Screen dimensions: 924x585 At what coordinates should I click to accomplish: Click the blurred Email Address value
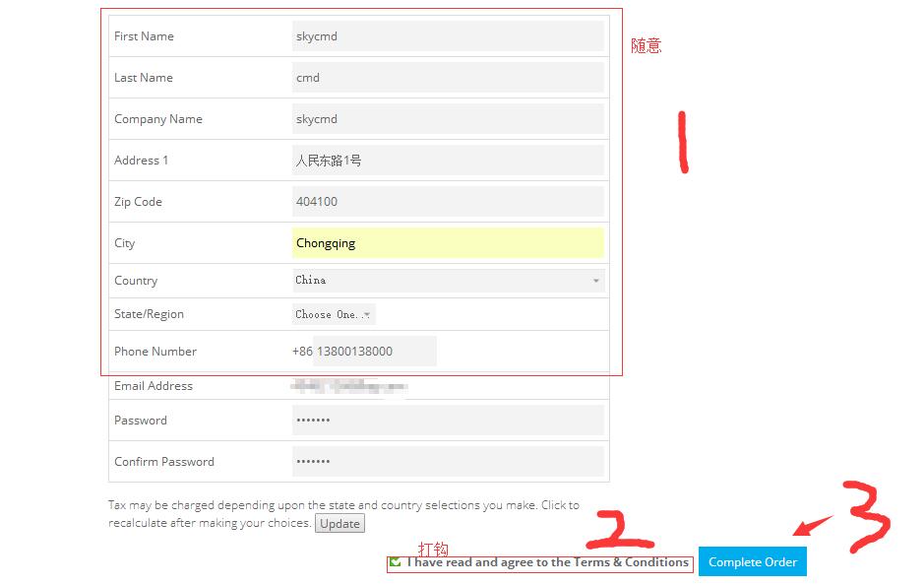tap(348, 387)
